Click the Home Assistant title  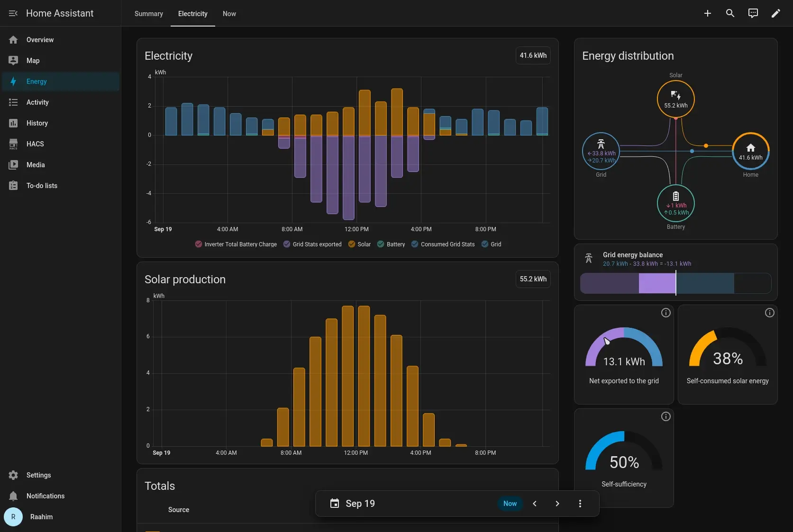pyautogui.click(x=60, y=13)
